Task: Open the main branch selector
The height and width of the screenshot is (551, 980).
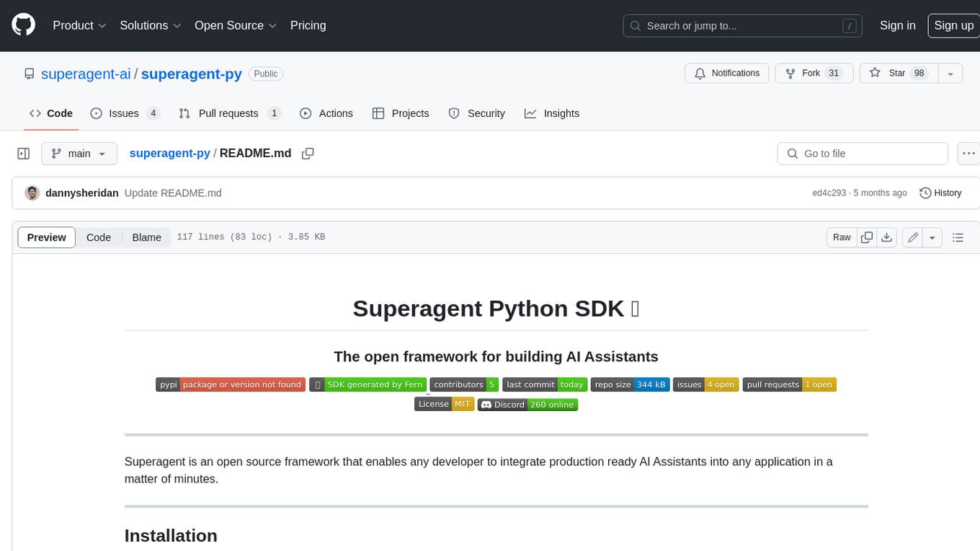Action: [79, 154]
